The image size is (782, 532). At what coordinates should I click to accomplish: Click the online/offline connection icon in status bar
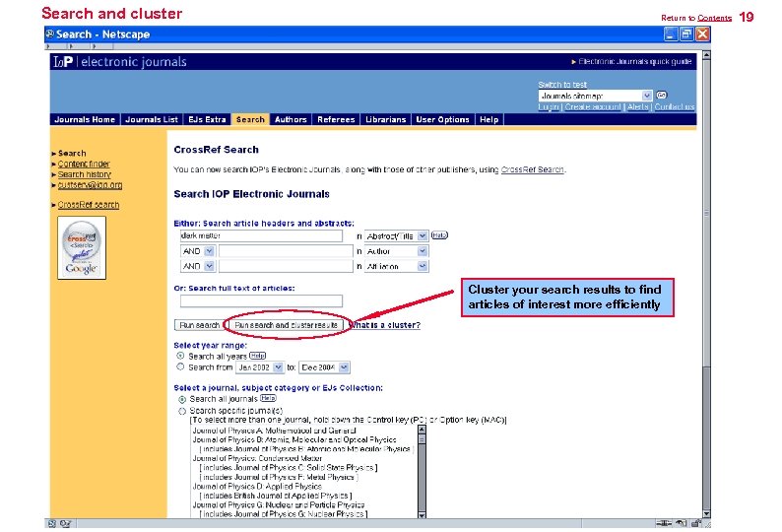664,523
